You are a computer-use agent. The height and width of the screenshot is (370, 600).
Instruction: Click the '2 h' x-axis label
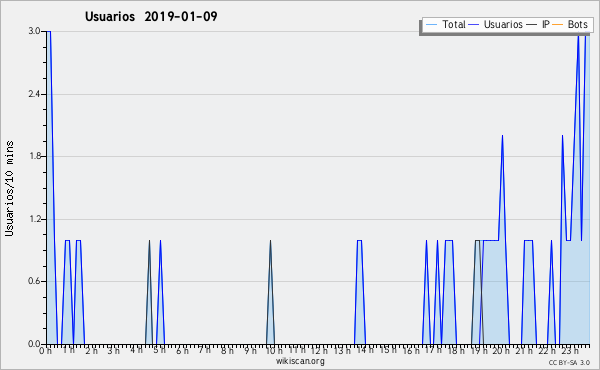coord(91,351)
